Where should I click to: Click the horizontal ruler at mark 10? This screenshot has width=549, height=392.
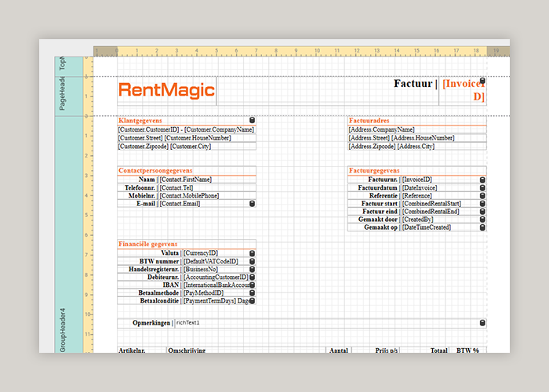tap(317, 51)
